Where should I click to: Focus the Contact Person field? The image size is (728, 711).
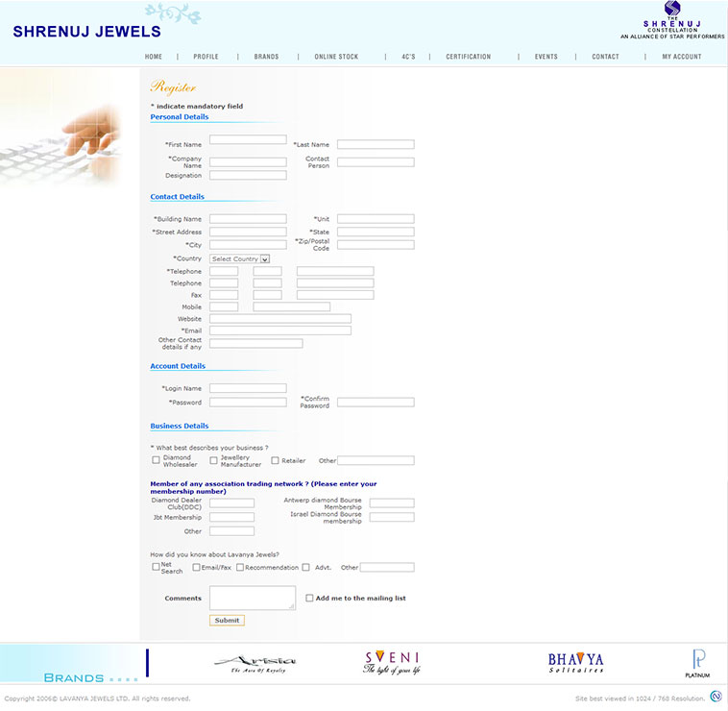pos(376,162)
